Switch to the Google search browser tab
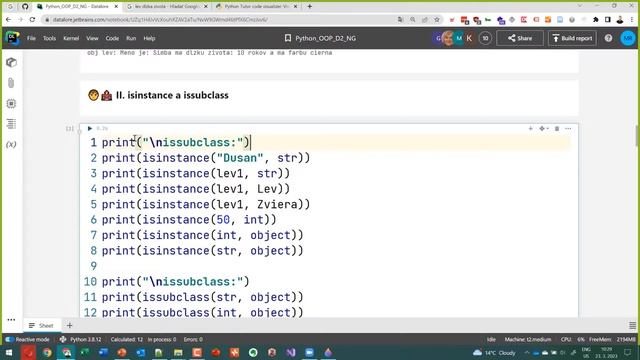Screen dimensions: 640x360 [x=167, y=7]
